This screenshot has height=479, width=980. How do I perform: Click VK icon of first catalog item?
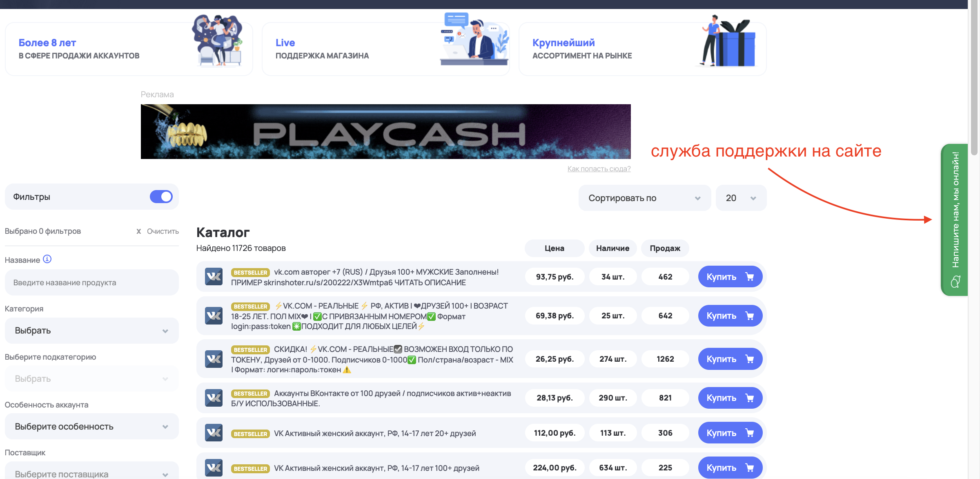click(x=214, y=277)
